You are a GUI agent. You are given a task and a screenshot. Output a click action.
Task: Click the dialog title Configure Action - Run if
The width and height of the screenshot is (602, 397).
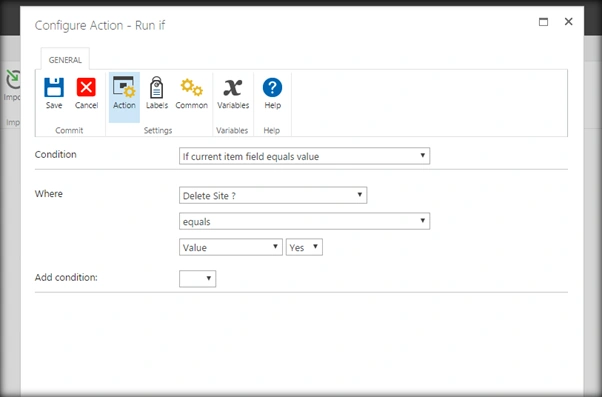click(x=100, y=25)
